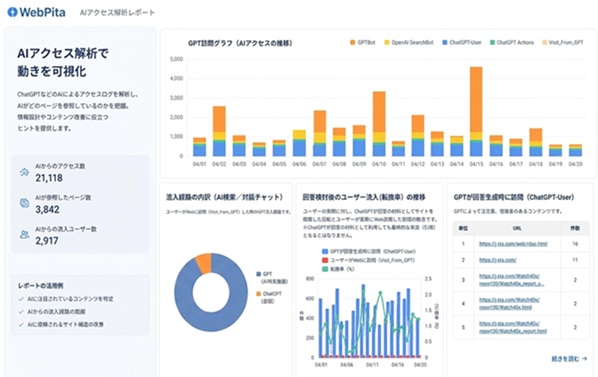Click the AIアクセス解析で動きを可視化 headline

(63, 62)
